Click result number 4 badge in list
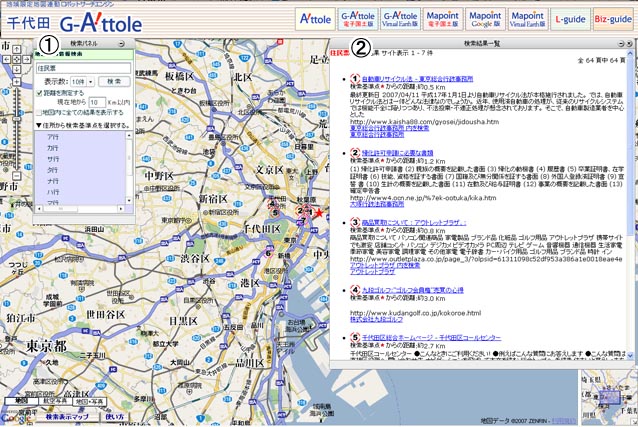638x427 pixels. pos(355,290)
